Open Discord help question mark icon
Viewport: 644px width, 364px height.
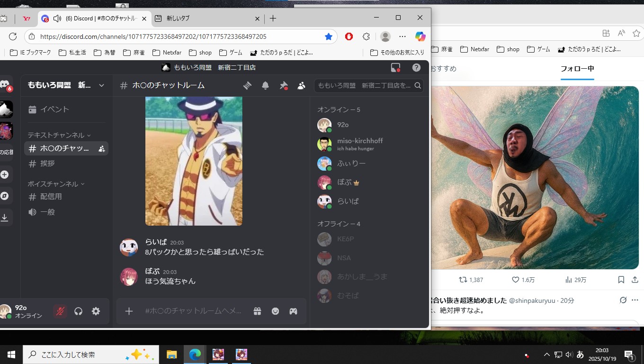coord(416,67)
